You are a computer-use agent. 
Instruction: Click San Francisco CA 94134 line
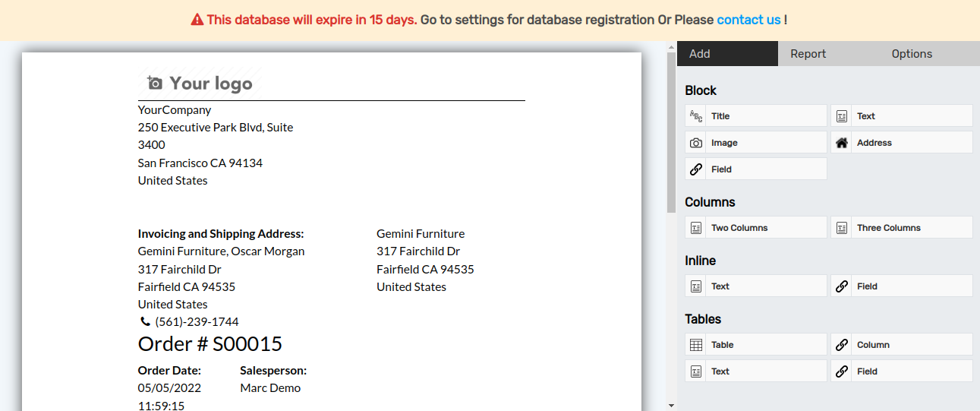pyautogui.click(x=200, y=163)
